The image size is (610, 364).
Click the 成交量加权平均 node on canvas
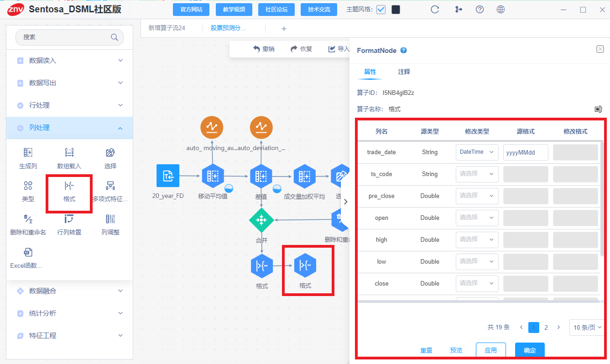point(304,176)
